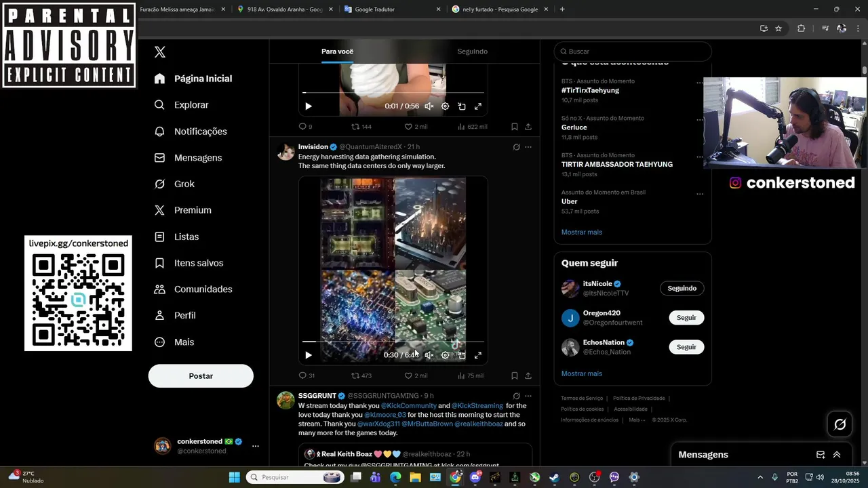The height and width of the screenshot is (488, 868).
Task: Open Itens salvos bookmarks
Action: coord(189,263)
